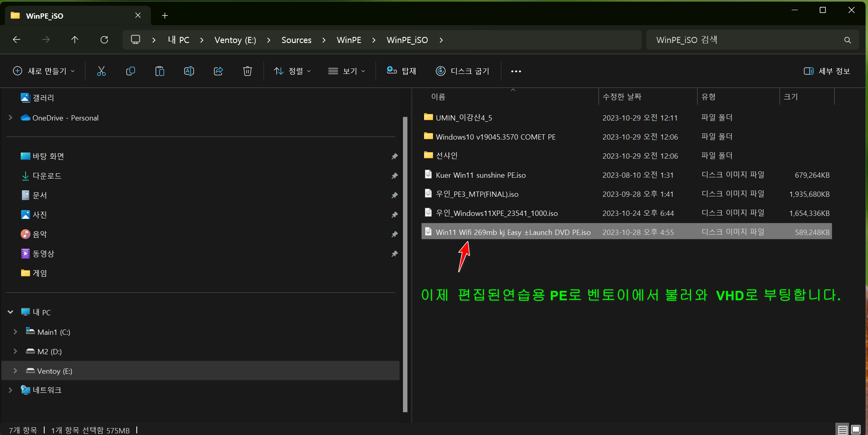Click the navigation pane scrollbar
The height and width of the screenshot is (435, 868).
point(405,264)
